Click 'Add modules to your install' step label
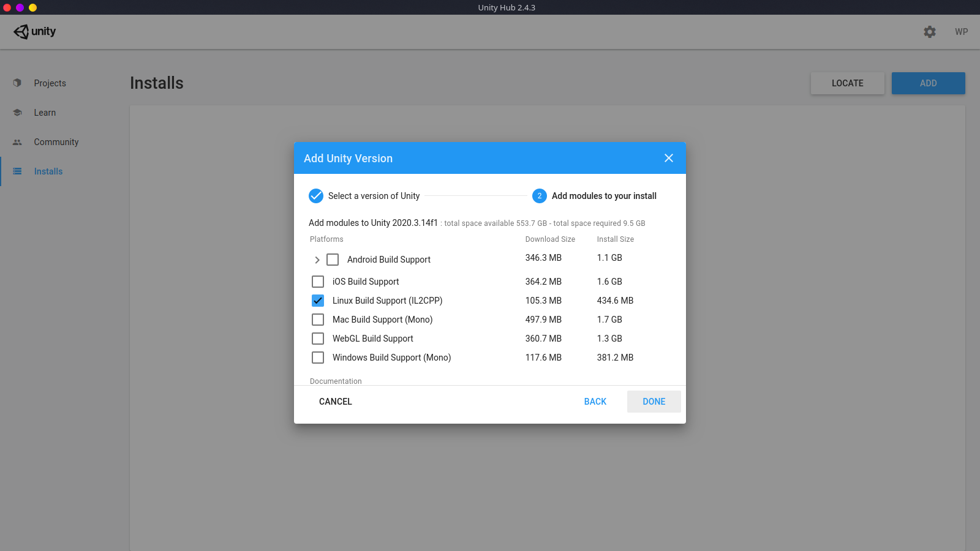 (x=604, y=196)
